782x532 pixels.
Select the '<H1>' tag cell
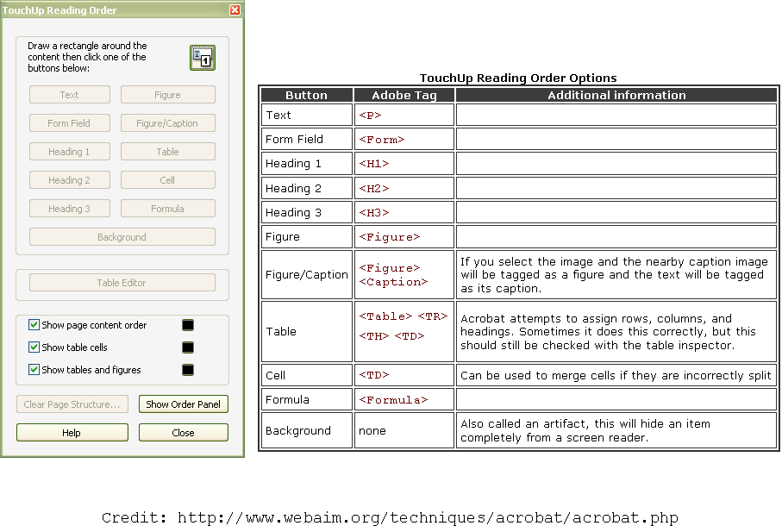pos(404,164)
